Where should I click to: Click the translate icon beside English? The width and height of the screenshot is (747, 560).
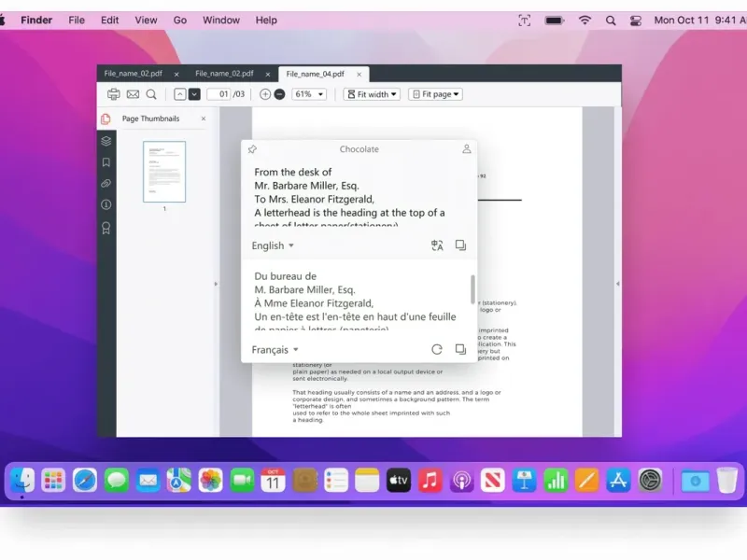click(437, 245)
